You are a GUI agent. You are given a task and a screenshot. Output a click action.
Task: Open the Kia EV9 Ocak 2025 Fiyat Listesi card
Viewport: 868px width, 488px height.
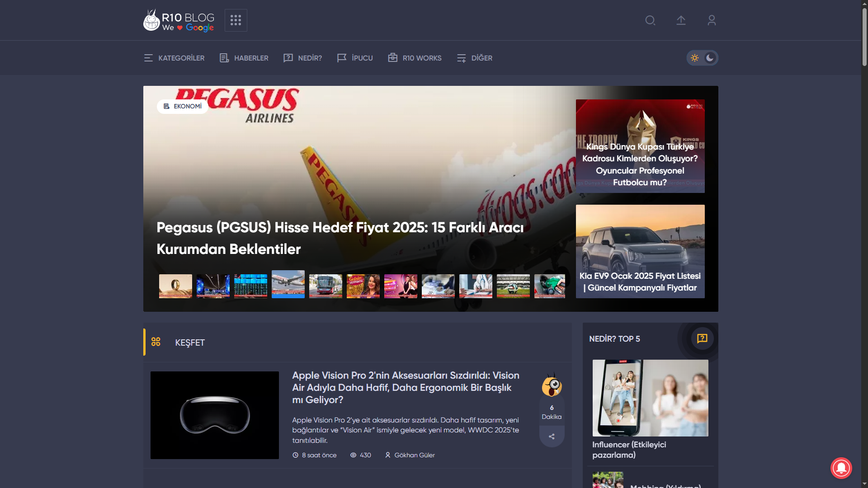pyautogui.click(x=640, y=251)
